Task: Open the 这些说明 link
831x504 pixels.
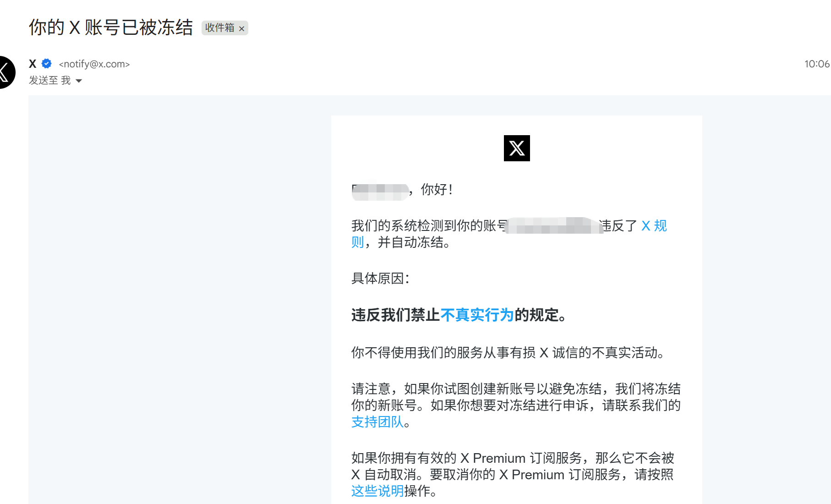Action: point(377,491)
